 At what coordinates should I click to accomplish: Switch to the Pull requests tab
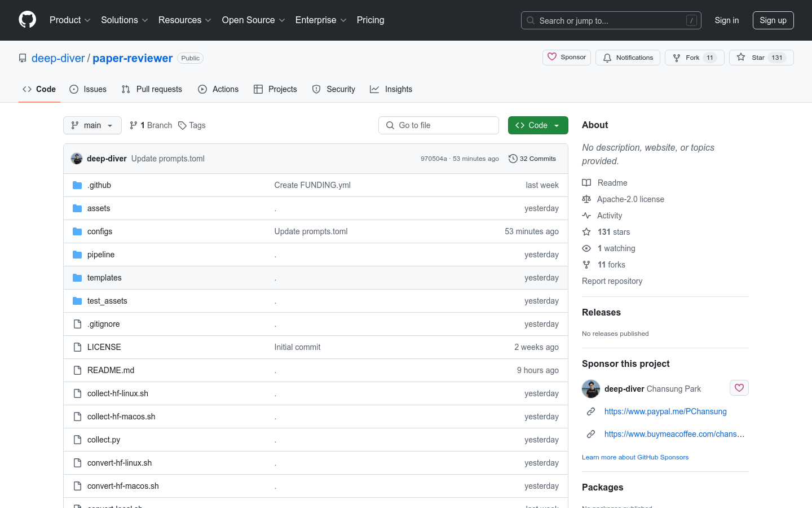point(152,89)
